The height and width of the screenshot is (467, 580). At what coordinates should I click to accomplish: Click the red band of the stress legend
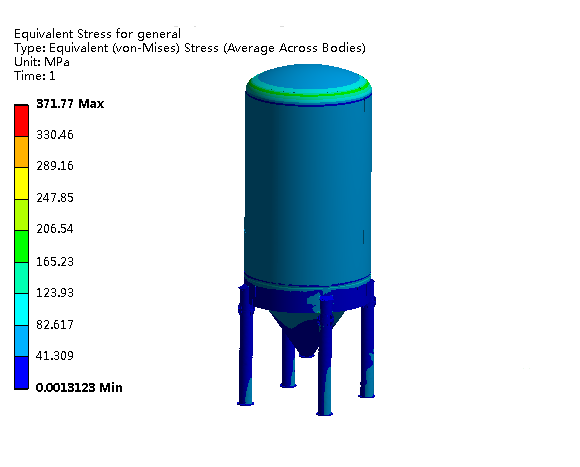click(21, 121)
